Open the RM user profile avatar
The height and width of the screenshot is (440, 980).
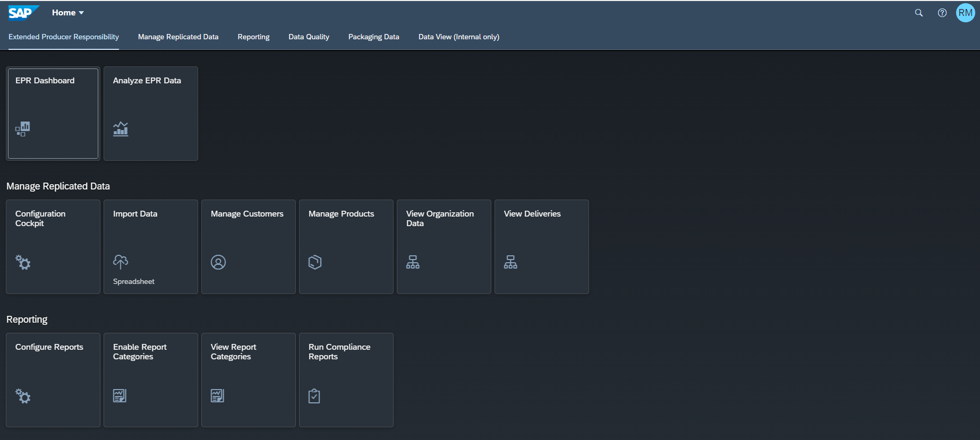point(965,13)
